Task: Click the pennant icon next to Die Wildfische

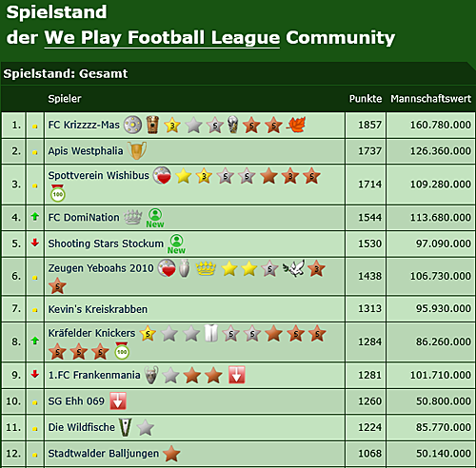Action: click(x=126, y=427)
